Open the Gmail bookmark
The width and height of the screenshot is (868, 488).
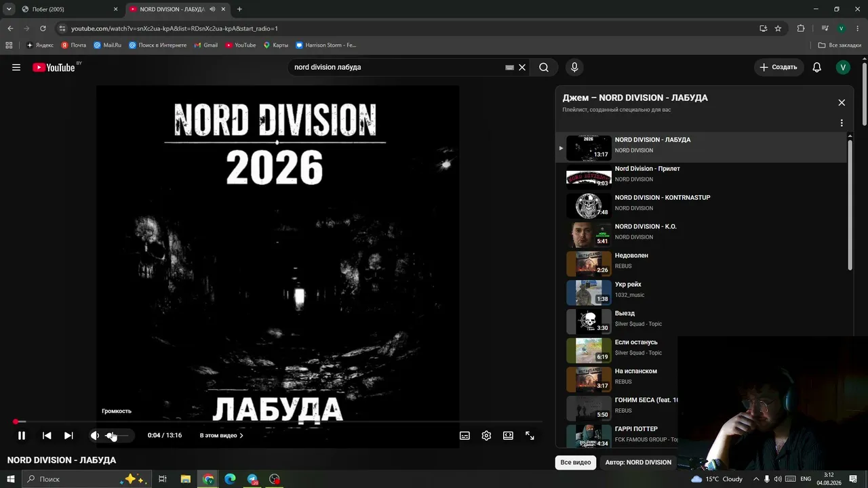click(x=206, y=45)
